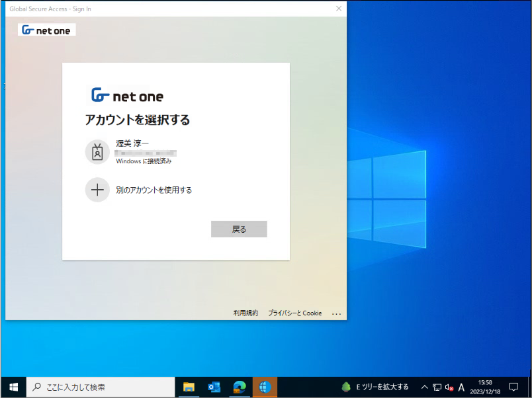Open the Windows Start menu
Screen dimensions: 532x398
tap(14, 387)
